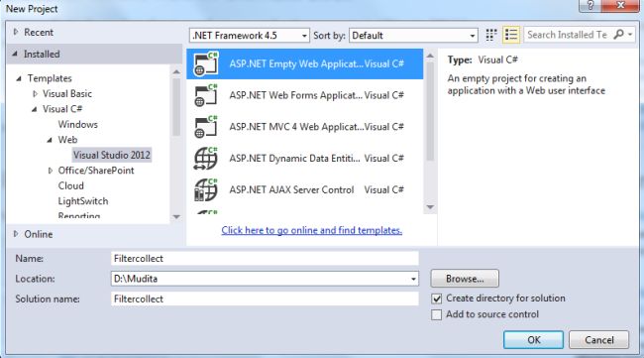
Task: Select the Cloud template category
Action: click(x=71, y=185)
